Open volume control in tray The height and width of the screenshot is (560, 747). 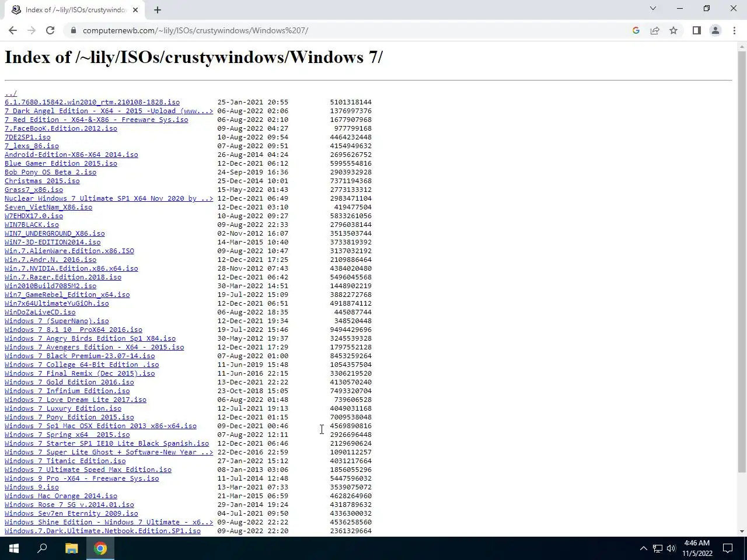[x=671, y=548]
